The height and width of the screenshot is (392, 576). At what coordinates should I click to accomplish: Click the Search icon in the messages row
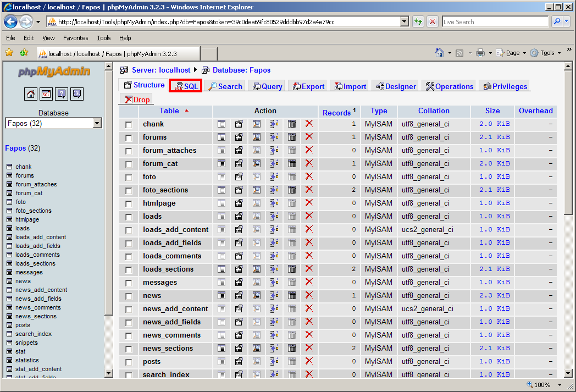click(x=257, y=283)
